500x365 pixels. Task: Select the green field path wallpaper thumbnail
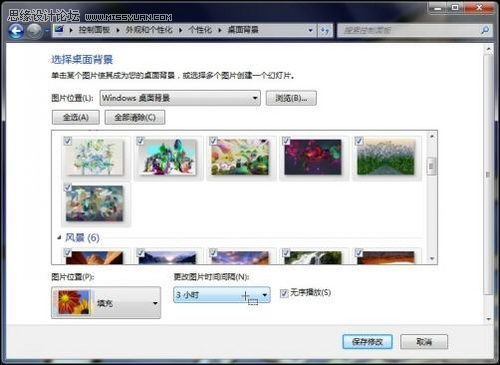click(386, 157)
